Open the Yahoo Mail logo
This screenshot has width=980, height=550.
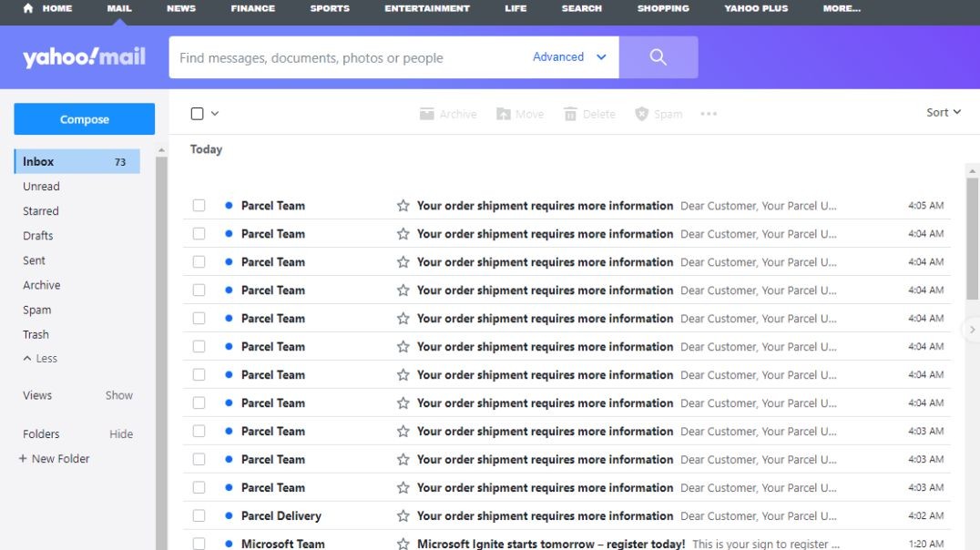pos(84,56)
